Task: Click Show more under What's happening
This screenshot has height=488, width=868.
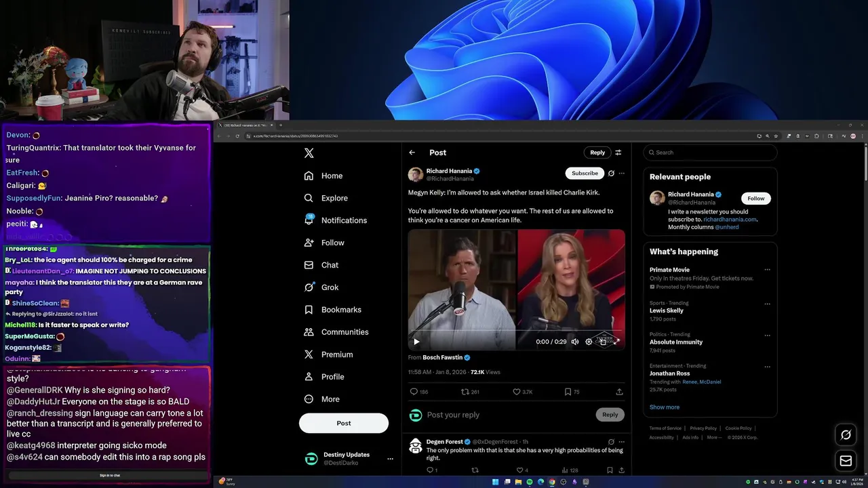Action: click(665, 407)
